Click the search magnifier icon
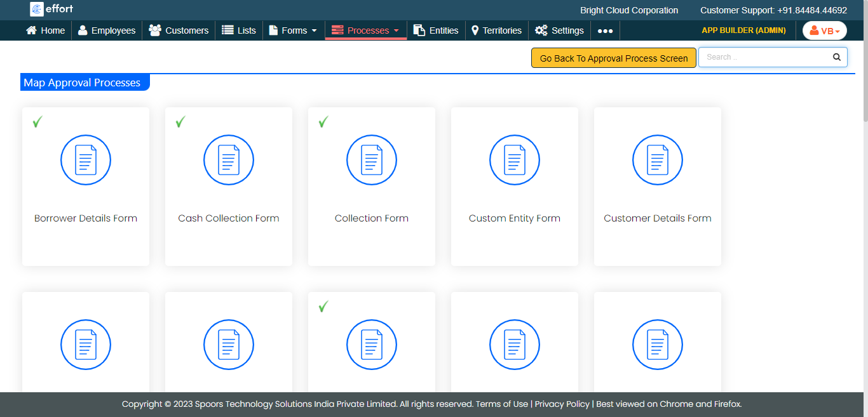This screenshot has height=417, width=868. pos(837,57)
